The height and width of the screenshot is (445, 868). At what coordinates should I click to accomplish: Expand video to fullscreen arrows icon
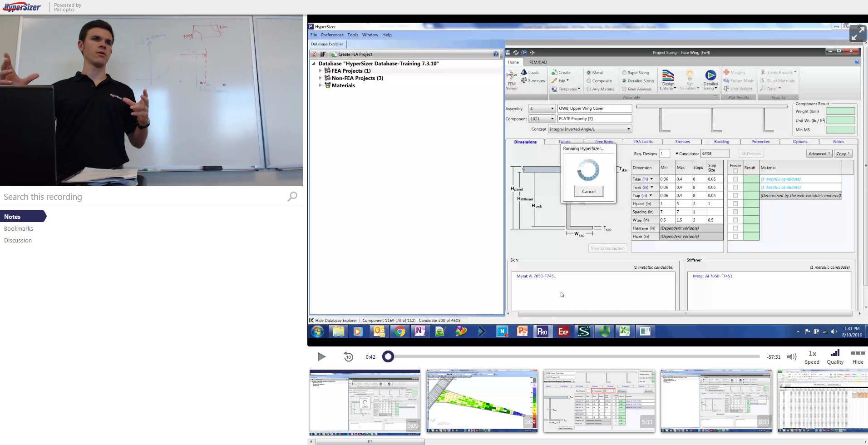(x=858, y=34)
